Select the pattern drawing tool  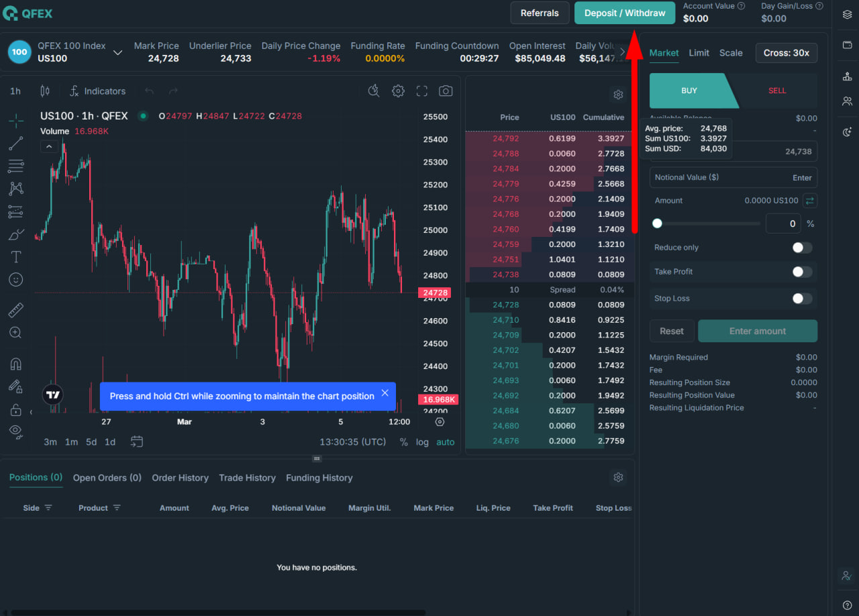tap(16, 189)
